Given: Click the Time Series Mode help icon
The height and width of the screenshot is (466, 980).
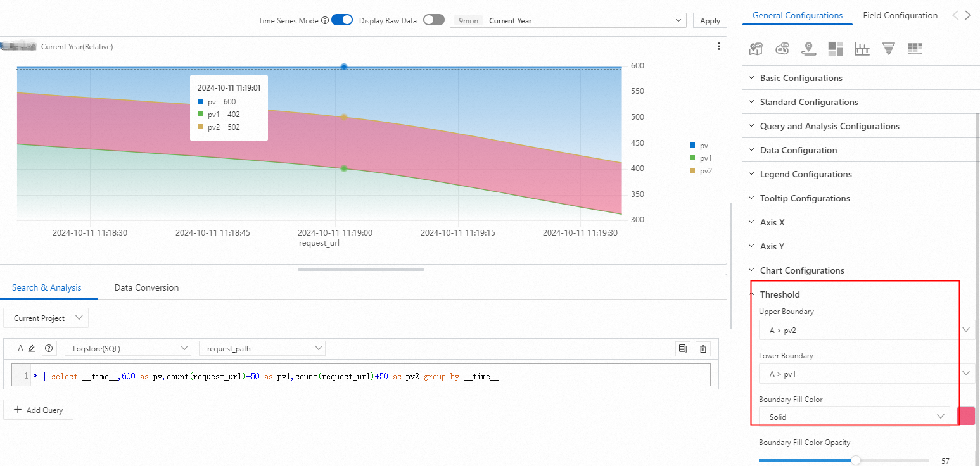Looking at the screenshot, I should [x=325, y=20].
